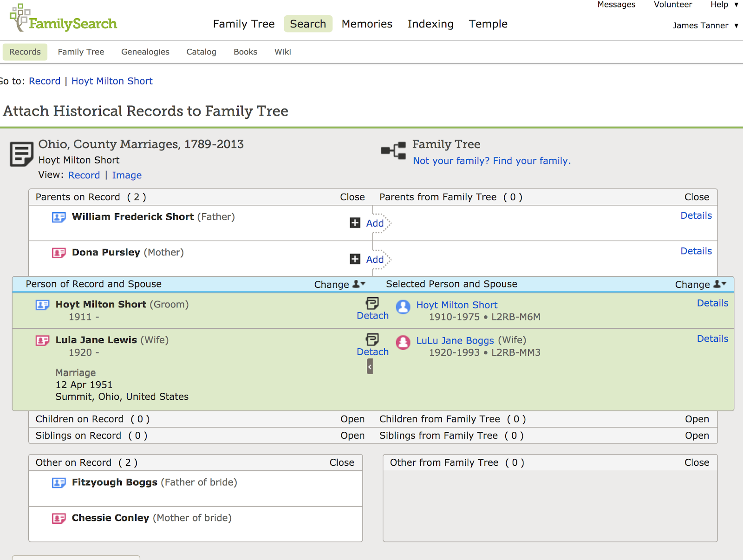This screenshot has width=743, height=560.
Task: Switch to the Genealogies tab
Action: pyautogui.click(x=145, y=52)
